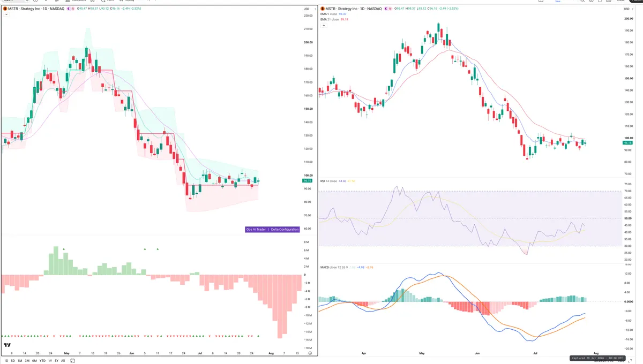
Task: Expand the left chart indicator legend chevron
Action: (x=6, y=15)
